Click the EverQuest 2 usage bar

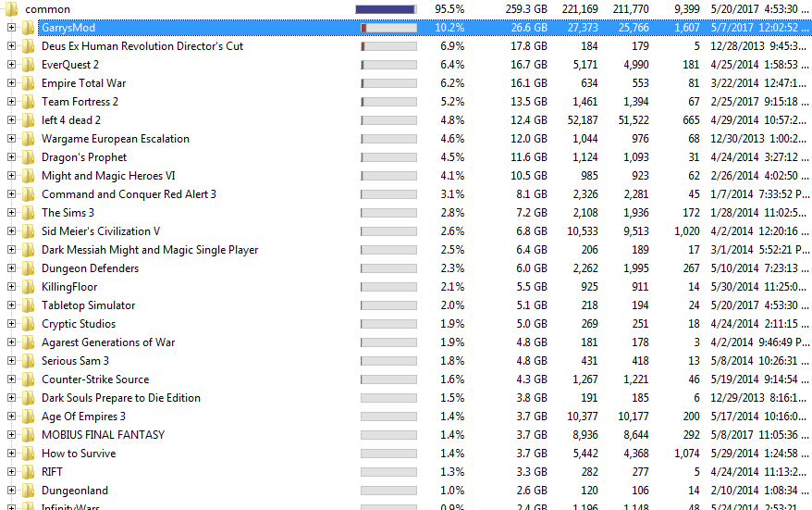[389, 65]
